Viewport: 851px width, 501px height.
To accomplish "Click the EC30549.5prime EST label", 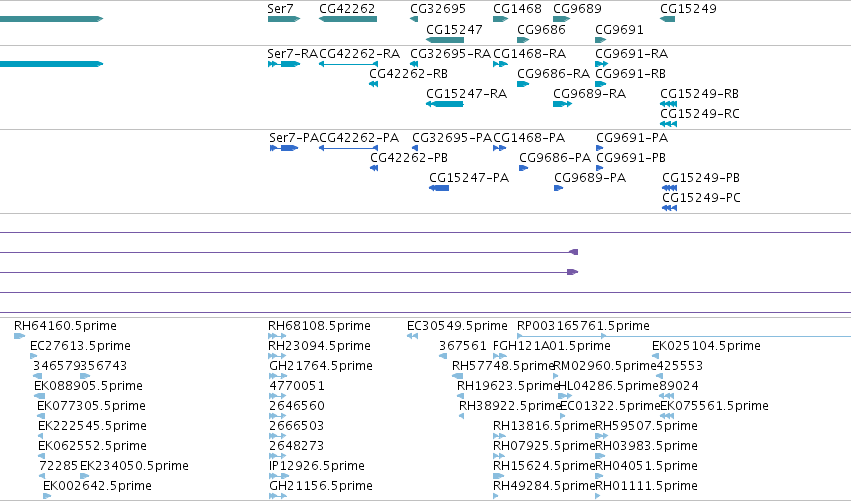I will point(457,326).
